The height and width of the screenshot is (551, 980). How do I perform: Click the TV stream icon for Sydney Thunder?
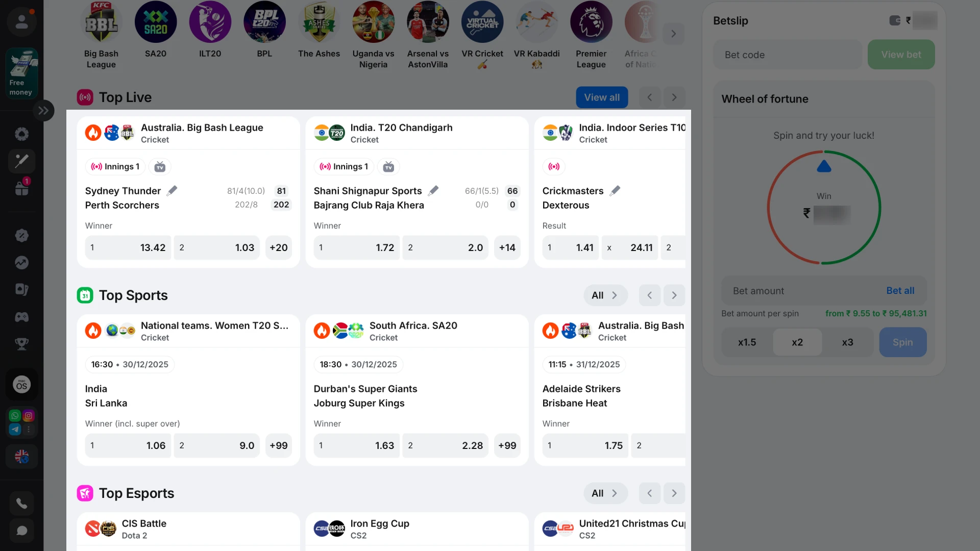(x=160, y=167)
